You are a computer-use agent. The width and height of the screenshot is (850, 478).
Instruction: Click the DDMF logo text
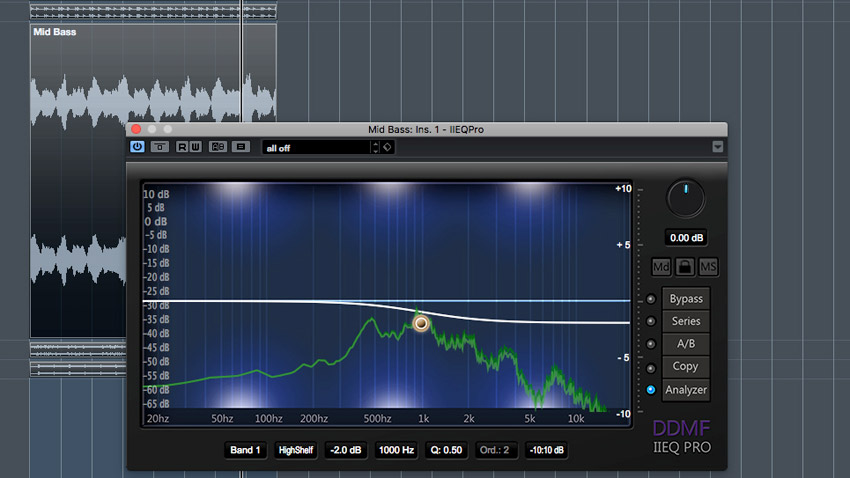[681, 428]
